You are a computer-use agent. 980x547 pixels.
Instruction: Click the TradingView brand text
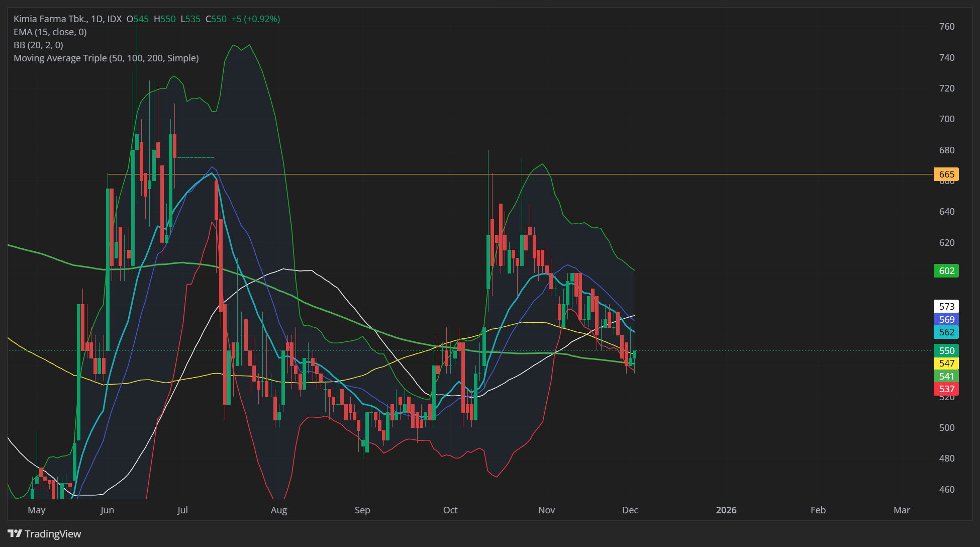pos(53,534)
